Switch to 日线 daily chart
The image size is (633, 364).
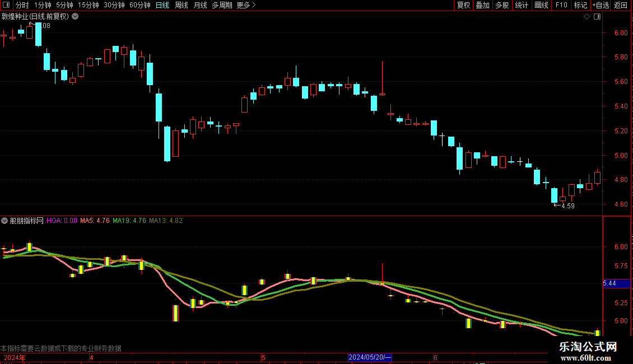click(x=162, y=5)
